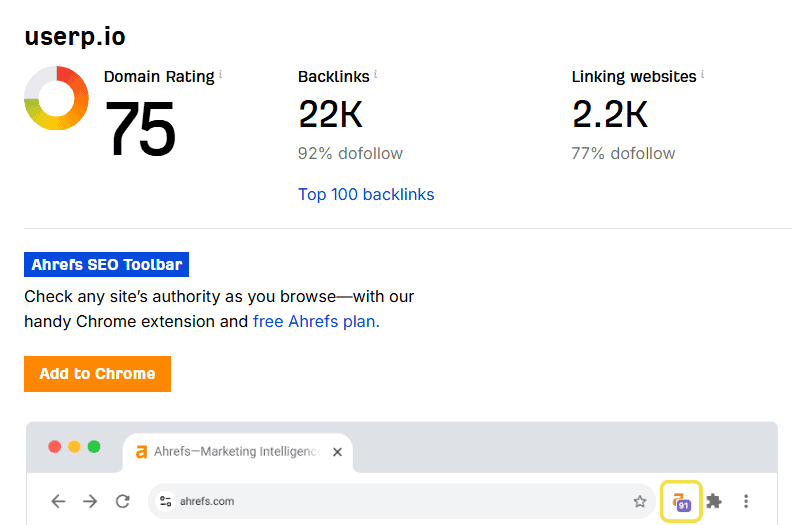
Task: Click the info icon beside Domain Rating
Action: coord(220,75)
